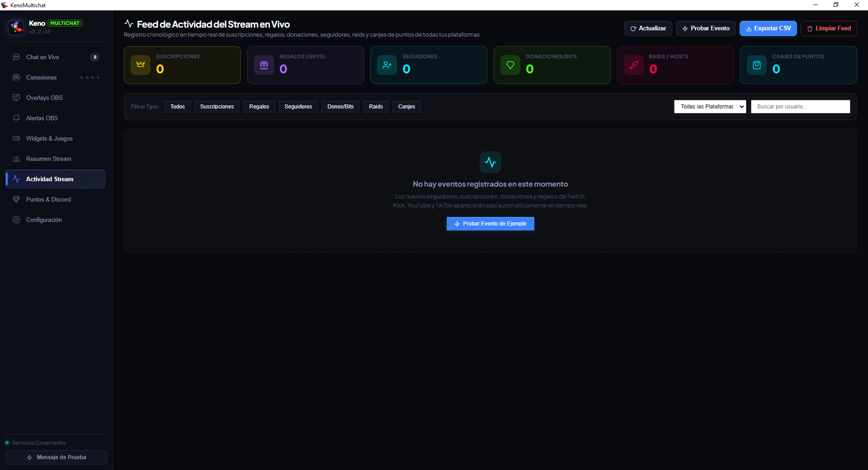The width and height of the screenshot is (868, 470).
Task: Click Exportar CSV button
Action: [768, 28]
